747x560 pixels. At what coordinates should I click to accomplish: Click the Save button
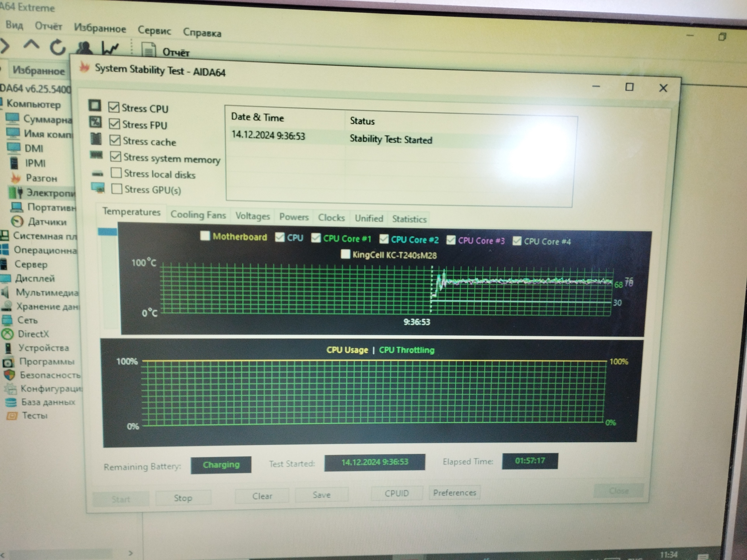[x=321, y=495]
